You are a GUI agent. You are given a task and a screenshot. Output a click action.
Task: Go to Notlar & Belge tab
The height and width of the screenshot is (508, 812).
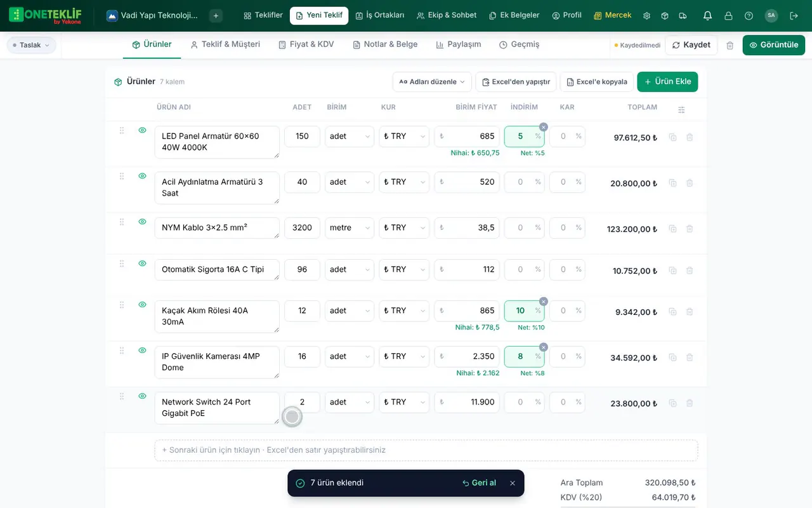coord(385,44)
